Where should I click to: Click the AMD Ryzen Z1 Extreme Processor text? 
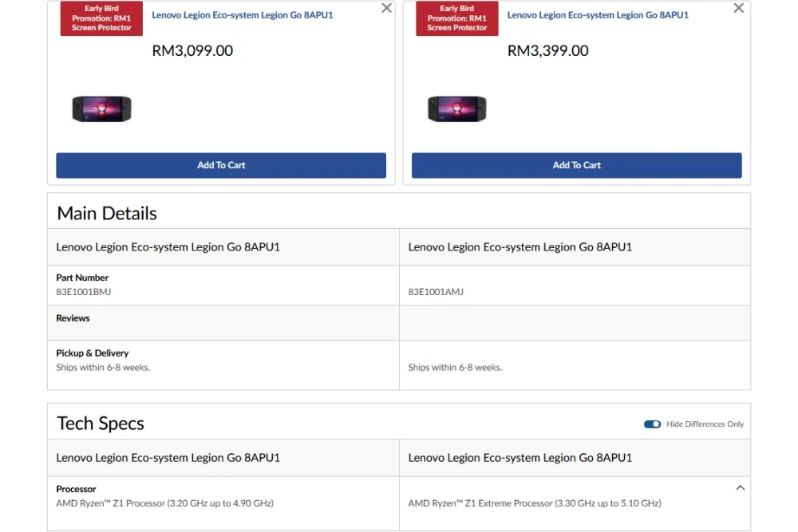[x=535, y=503]
